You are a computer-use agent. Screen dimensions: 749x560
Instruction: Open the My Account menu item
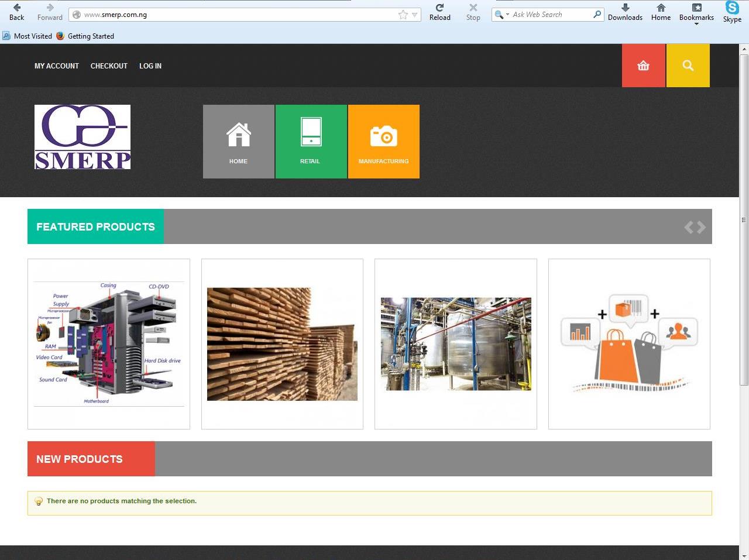point(57,66)
